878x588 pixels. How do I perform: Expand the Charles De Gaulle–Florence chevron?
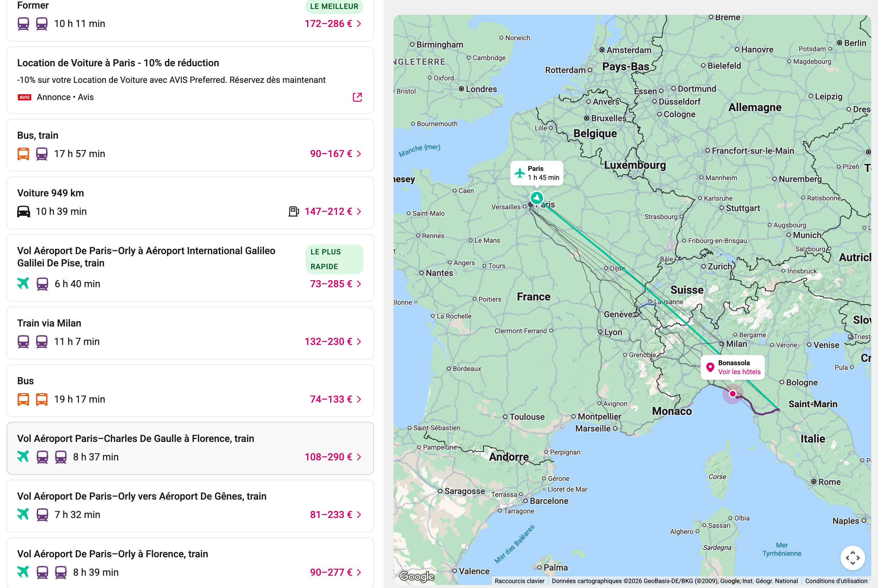click(359, 457)
